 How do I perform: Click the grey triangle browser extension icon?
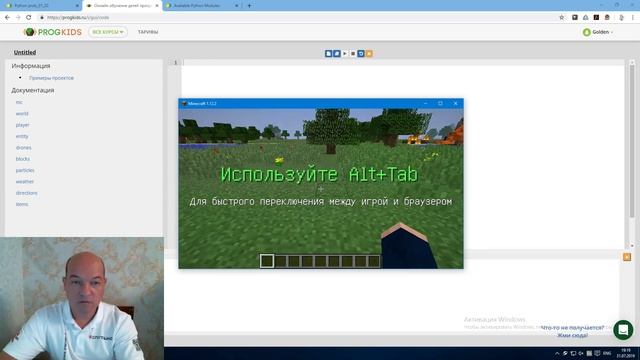click(x=586, y=18)
